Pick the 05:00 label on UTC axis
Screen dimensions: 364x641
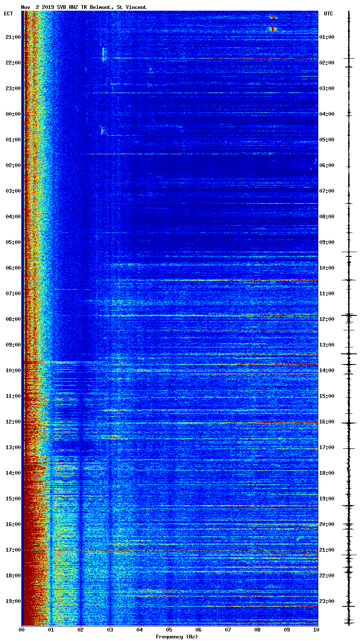coord(327,140)
